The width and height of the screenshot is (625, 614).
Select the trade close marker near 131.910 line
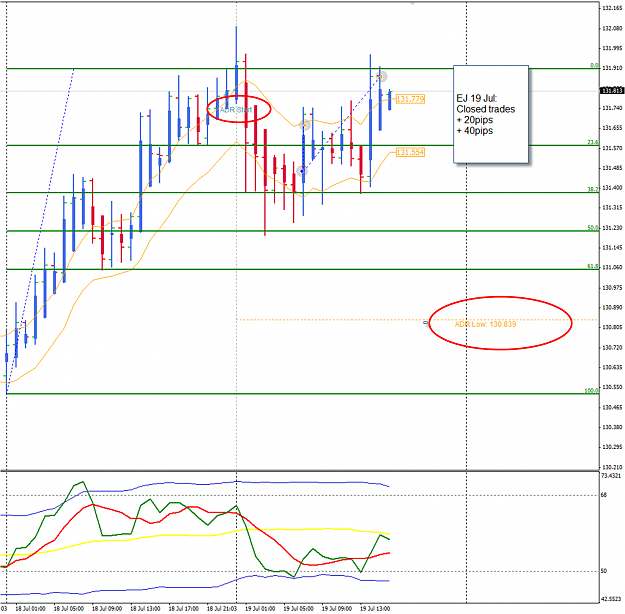click(382, 76)
